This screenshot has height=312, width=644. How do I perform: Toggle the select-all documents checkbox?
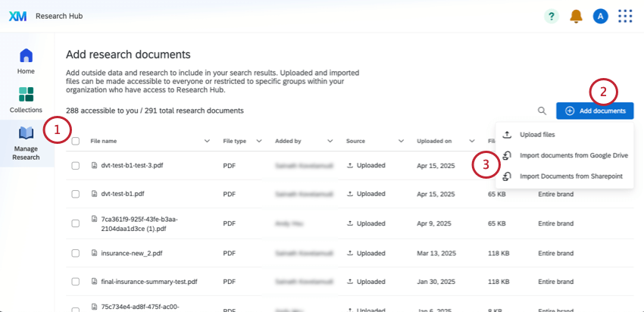coord(75,141)
